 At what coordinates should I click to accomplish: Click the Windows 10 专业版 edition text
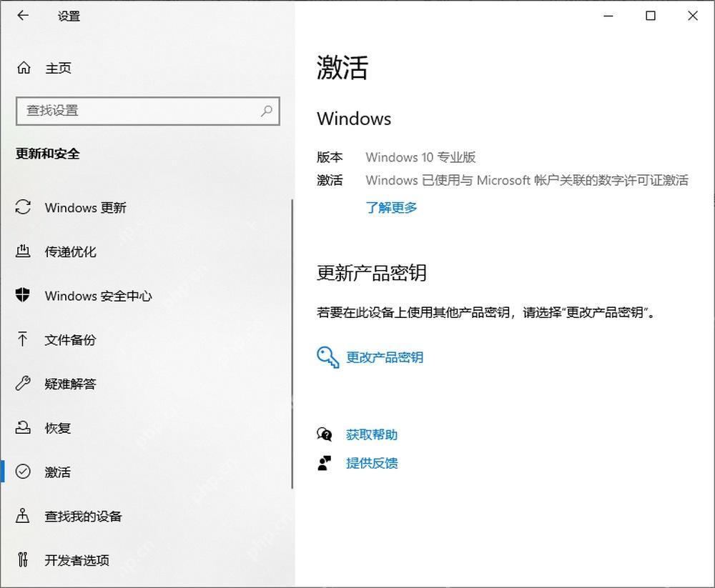tap(420, 157)
